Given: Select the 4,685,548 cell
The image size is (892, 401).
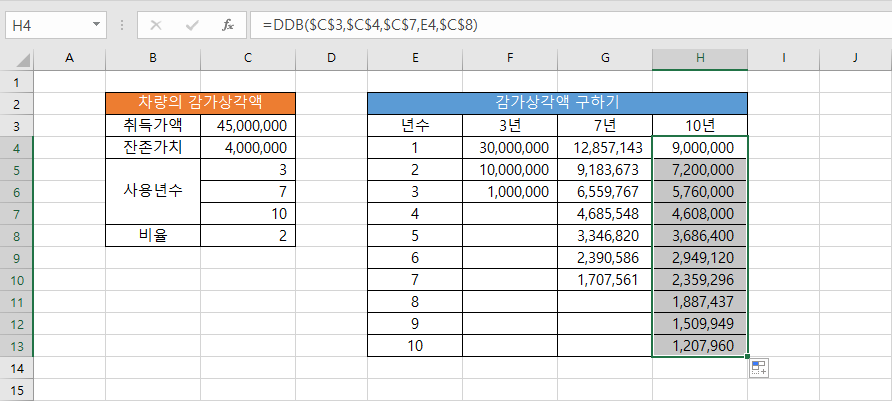Looking at the screenshot, I should pos(605,214).
